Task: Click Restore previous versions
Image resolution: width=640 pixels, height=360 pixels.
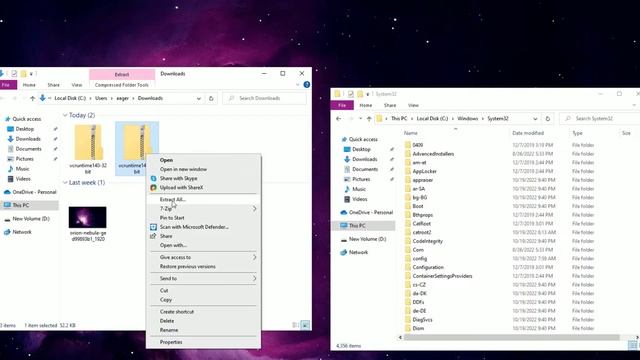Action: point(187,267)
